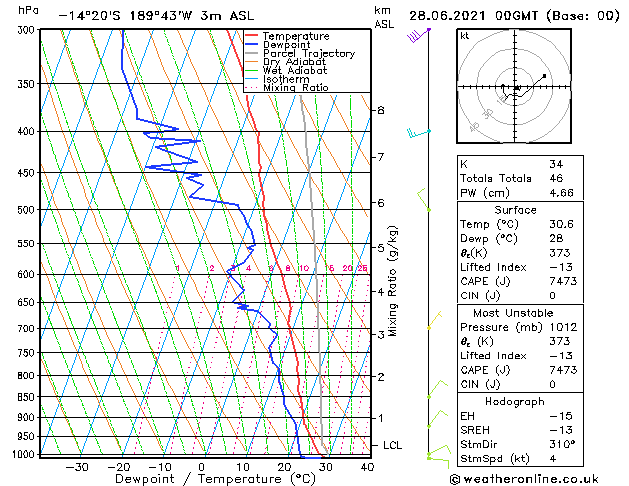The height and width of the screenshot is (486, 629).
Task: Click the Most Unstable section header
Action: click(x=516, y=312)
